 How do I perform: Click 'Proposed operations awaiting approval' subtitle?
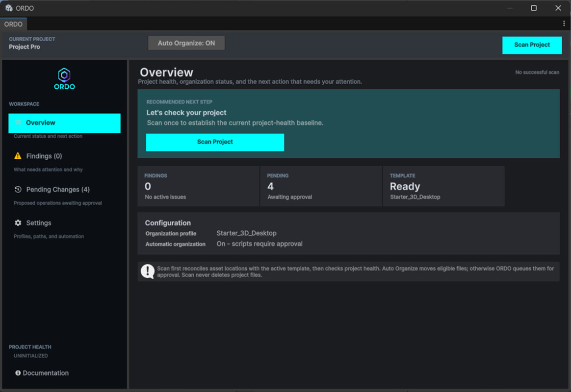click(57, 203)
